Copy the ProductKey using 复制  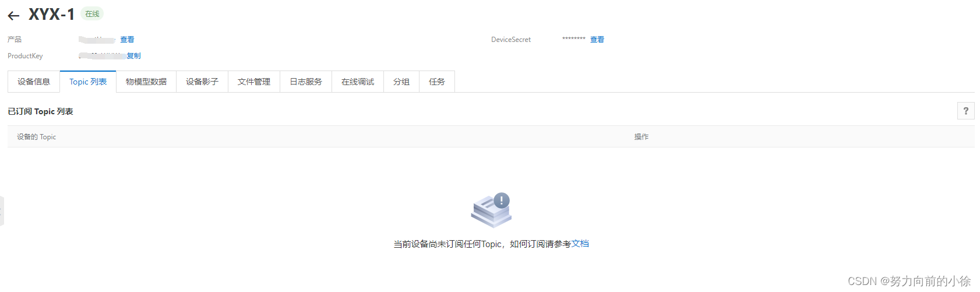tap(133, 56)
